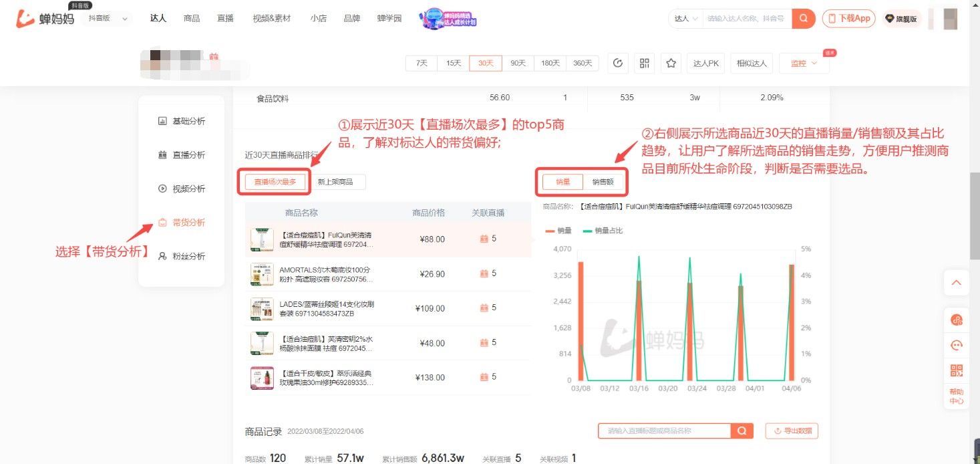Viewport: 980px width, 464px height.
Task: Click the refresh data icon
Action: pos(618,63)
